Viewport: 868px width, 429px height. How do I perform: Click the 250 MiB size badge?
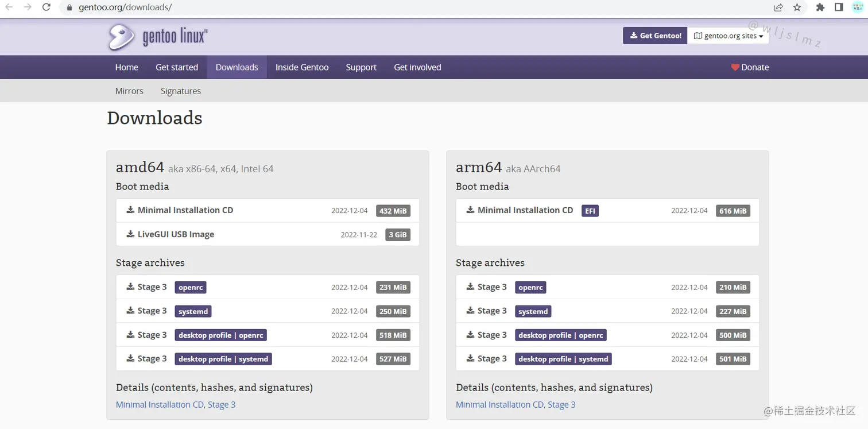tap(393, 311)
